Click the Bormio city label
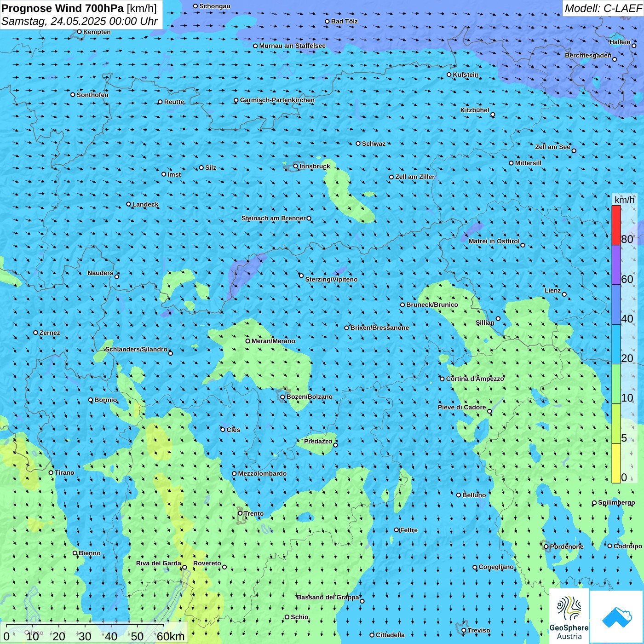This screenshot has width=644, height=644. [x=106, y=400]
